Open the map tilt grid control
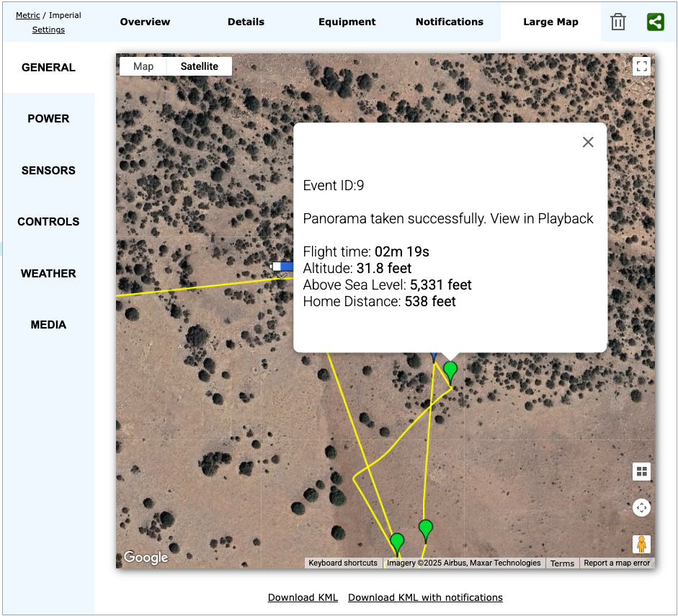 coord(641,472)
